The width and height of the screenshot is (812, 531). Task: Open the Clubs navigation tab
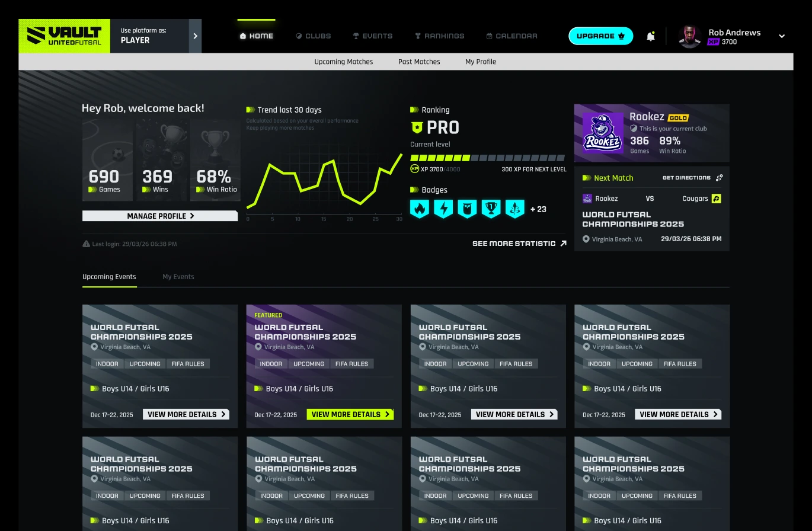314,36
